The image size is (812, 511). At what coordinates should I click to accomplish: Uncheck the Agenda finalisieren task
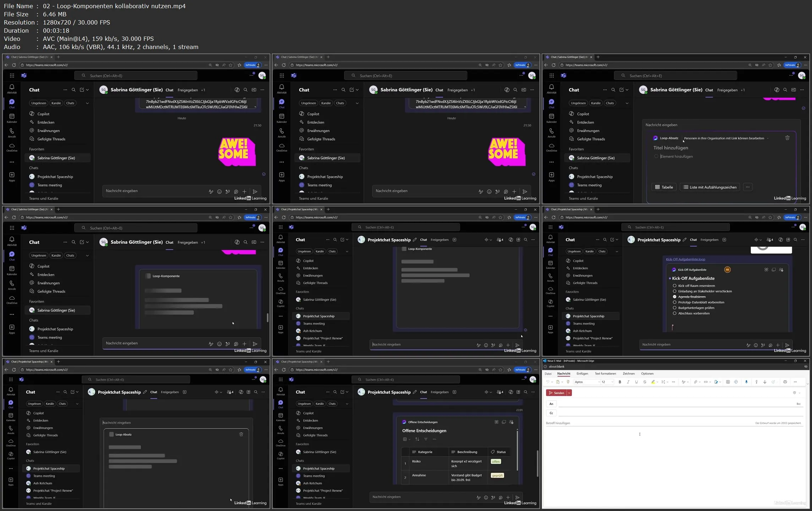click(675, 297)
